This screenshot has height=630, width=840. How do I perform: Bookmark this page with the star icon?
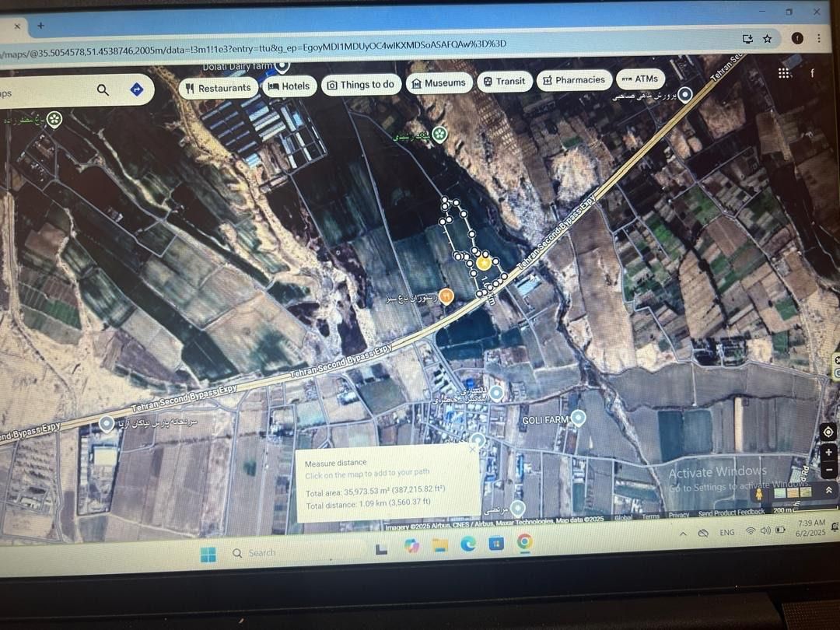(767, 39)
